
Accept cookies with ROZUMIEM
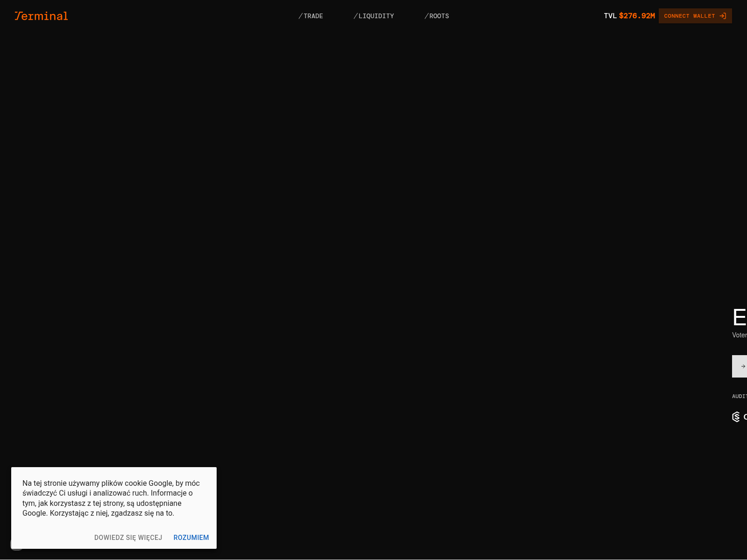(191, 538)
